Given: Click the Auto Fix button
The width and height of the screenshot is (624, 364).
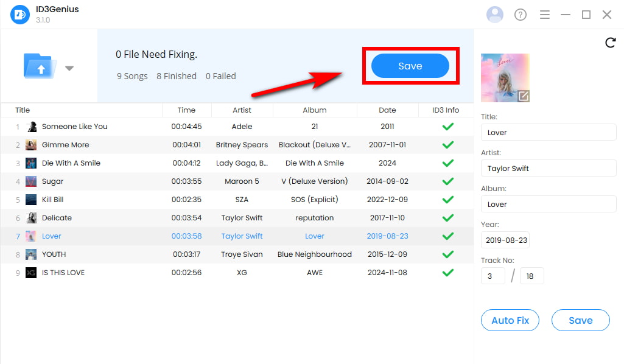Looking at the screenshot, I should (510, 320).
